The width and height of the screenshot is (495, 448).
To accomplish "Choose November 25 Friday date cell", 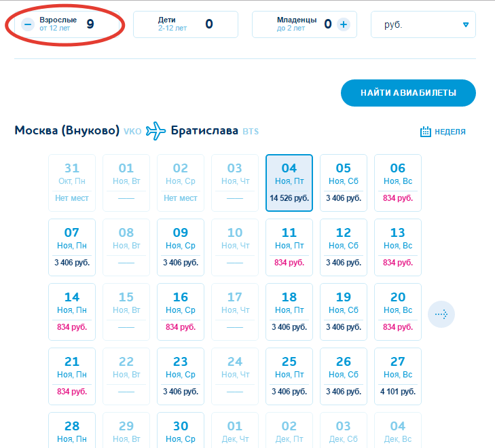I will point(289,376).
